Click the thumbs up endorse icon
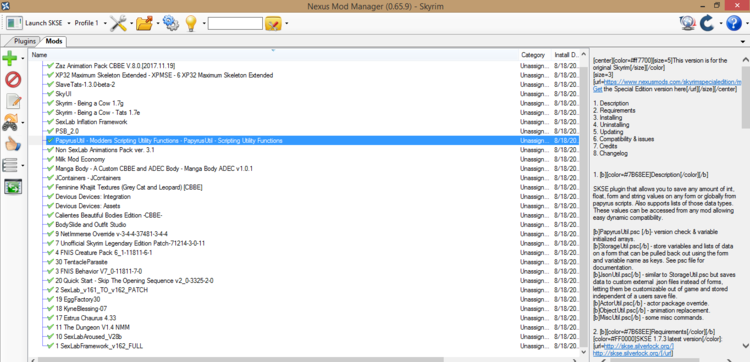750x362 pixels. 13,144
